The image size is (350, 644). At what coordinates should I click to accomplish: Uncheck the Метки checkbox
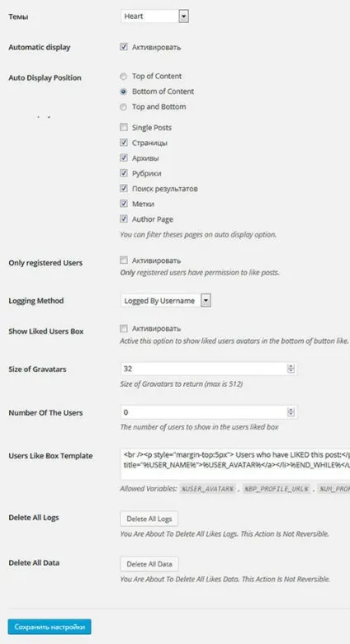(123, 204)
